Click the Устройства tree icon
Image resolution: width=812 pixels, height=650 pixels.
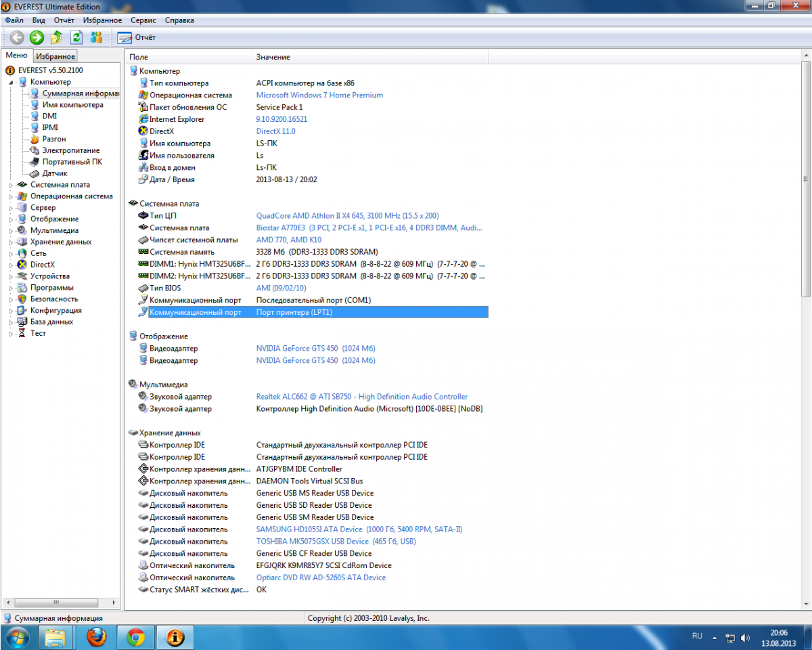click(x=22, y=276)
